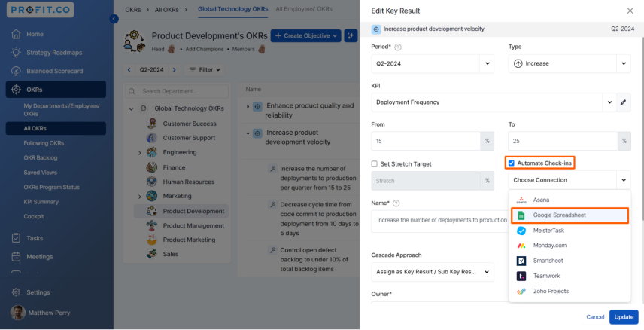Select Human Resources in department tree
Screen dimensions: 644x330
click(x=189, y=182)
